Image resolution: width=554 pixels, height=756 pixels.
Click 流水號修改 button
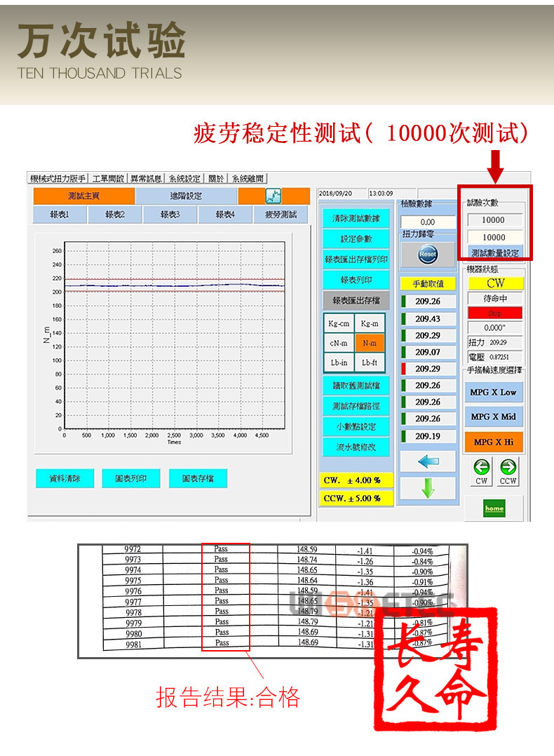click(x=356, y=447)
